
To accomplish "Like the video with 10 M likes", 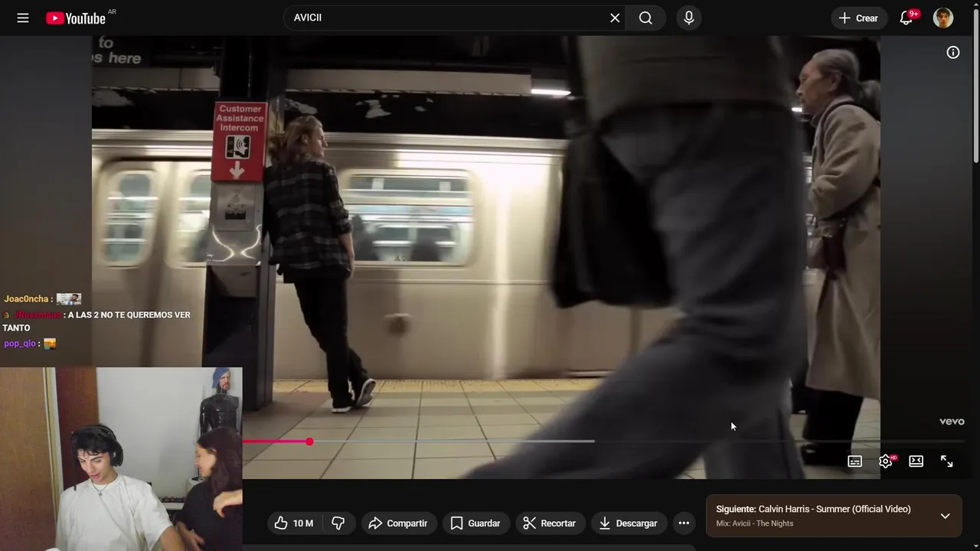I will point(294,523).
